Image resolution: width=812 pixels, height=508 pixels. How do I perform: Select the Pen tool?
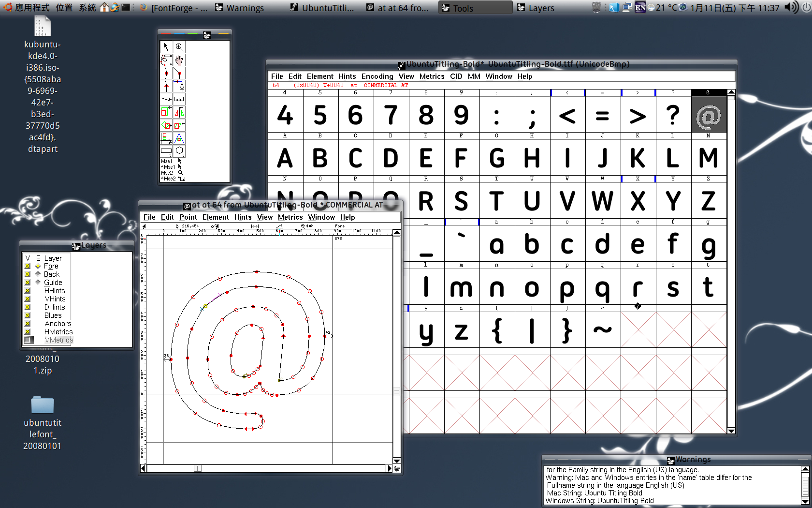(179, 86)
